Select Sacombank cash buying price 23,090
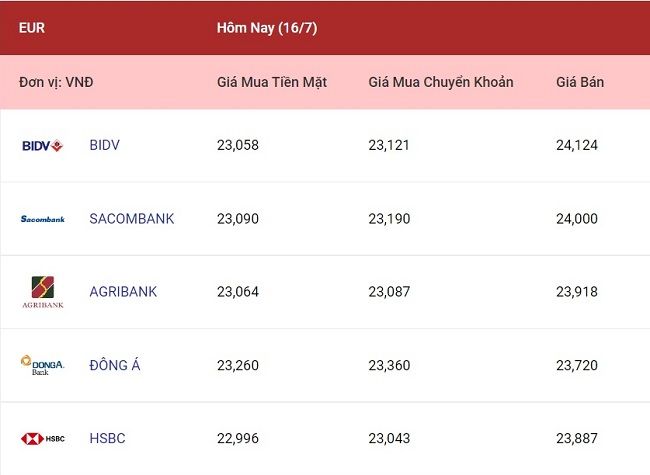 [x=238, y=218]
